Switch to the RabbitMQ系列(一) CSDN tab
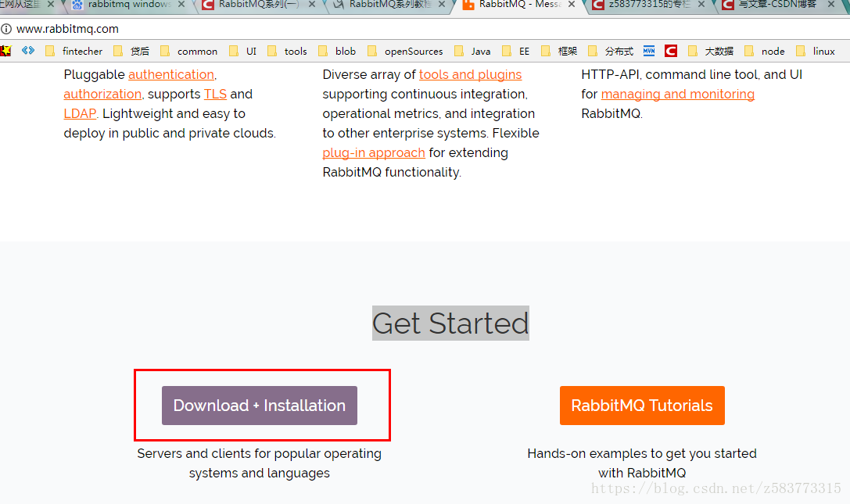The image size is (850, 504). click(259, 5)
